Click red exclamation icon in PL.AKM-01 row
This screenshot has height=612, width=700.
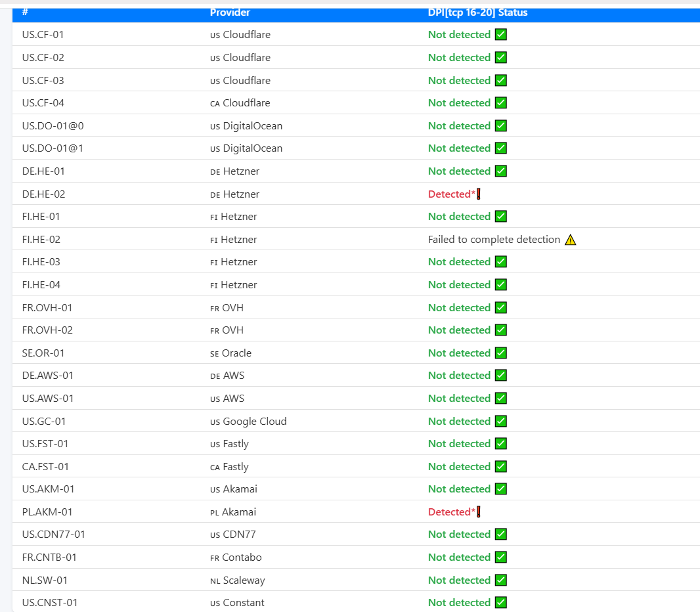479,512
